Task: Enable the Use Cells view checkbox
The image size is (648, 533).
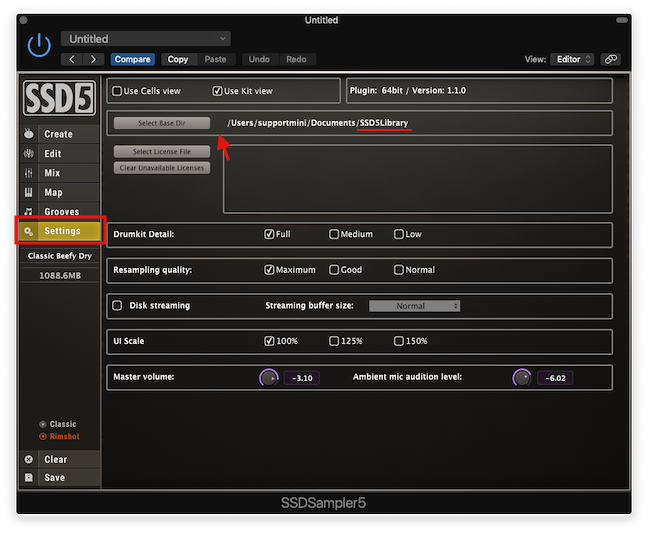Action: 118,91
